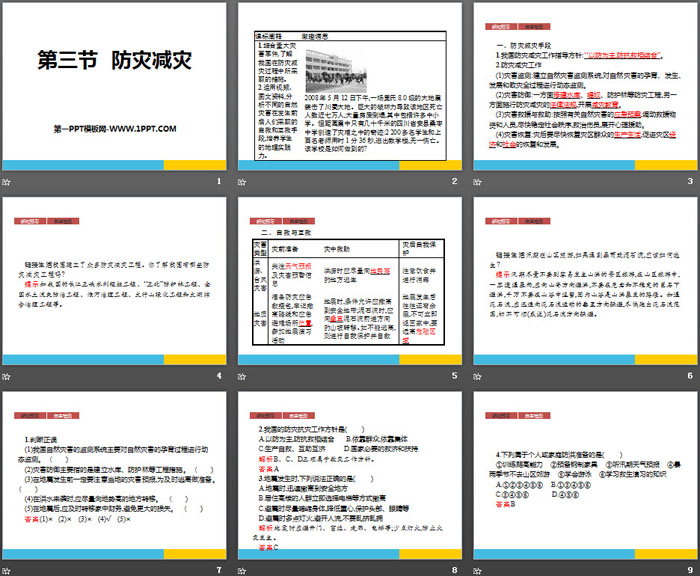Click slide number 4 label

click(x=219, y=376)
